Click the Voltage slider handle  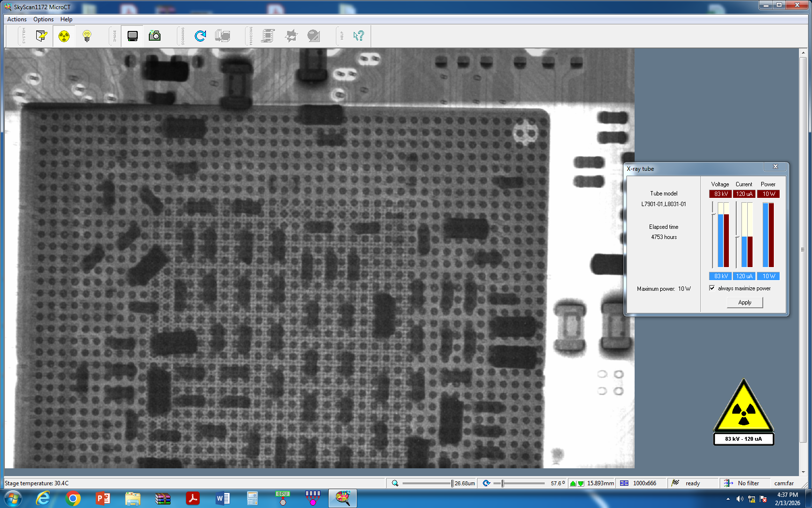[x=713, y=213]
